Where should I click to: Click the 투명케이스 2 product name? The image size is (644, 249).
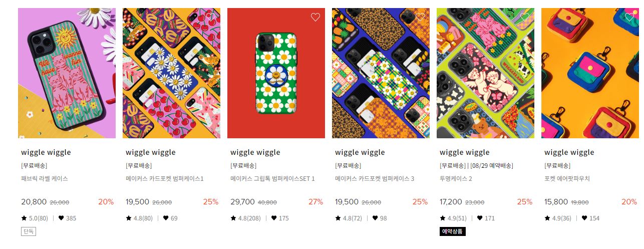pos(456,178)
